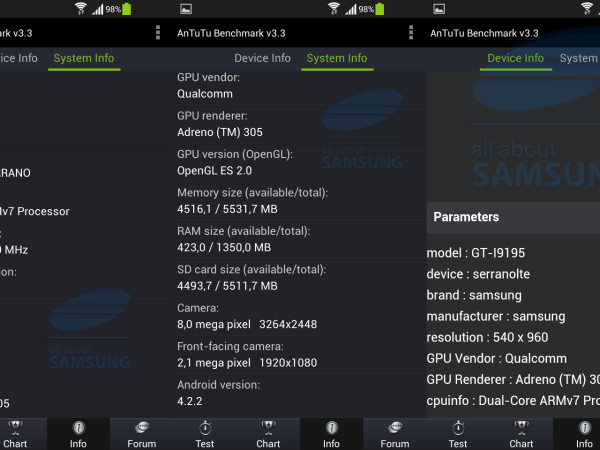
Task: Tap AnTuTu Benchmark v3.3 title in middle screenshot
Action: [231, 33]
